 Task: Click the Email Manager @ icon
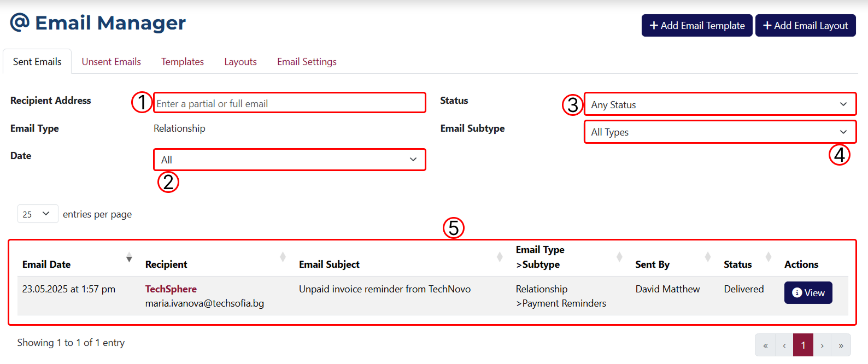tap(20, 22)
